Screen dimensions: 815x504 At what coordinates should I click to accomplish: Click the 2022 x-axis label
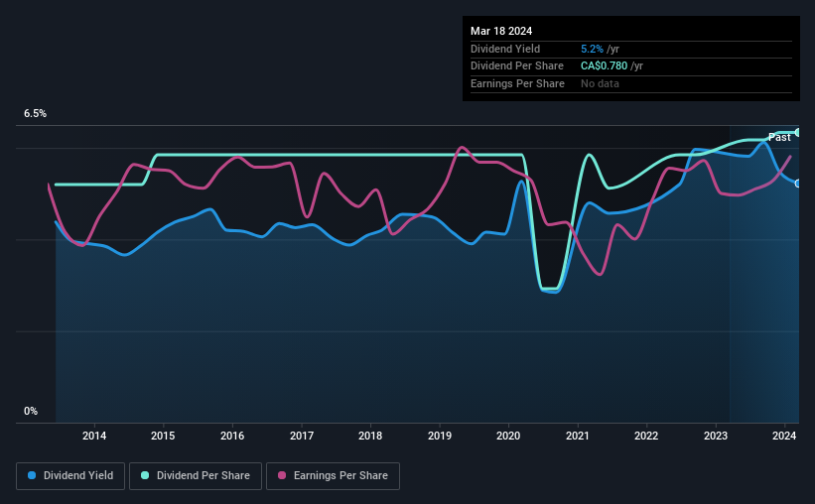click(x=646, y=436)
